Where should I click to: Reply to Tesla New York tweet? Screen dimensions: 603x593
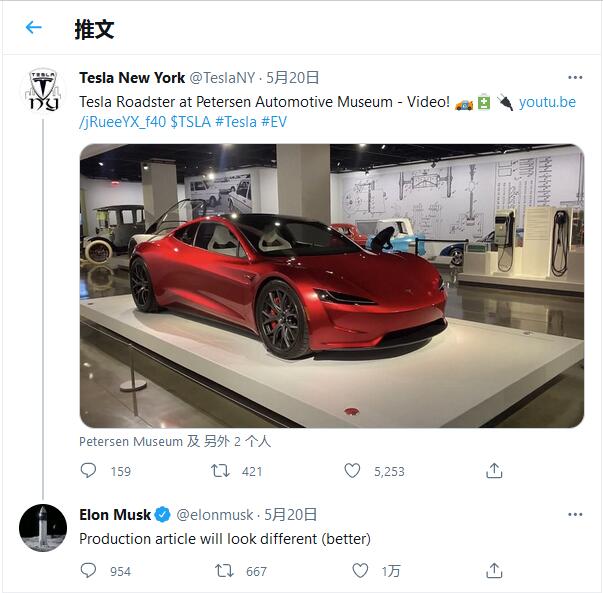coord(89,471)
